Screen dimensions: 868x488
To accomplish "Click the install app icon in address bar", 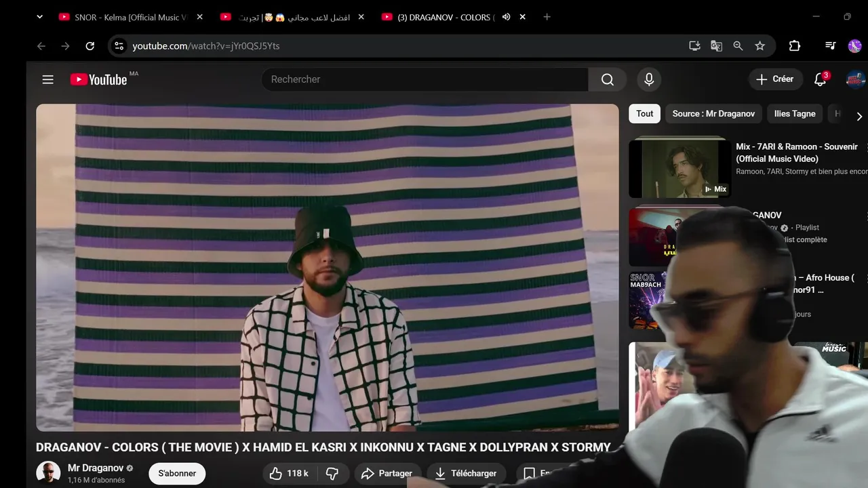I will (x=694, y=46).
